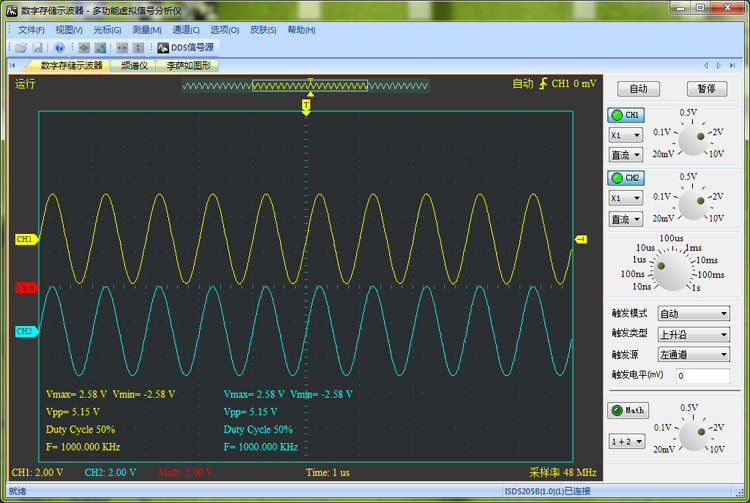Expand the 触发类型 trigger type dropdown
Screen dimensions: 750x503
[x=692, y=334]
